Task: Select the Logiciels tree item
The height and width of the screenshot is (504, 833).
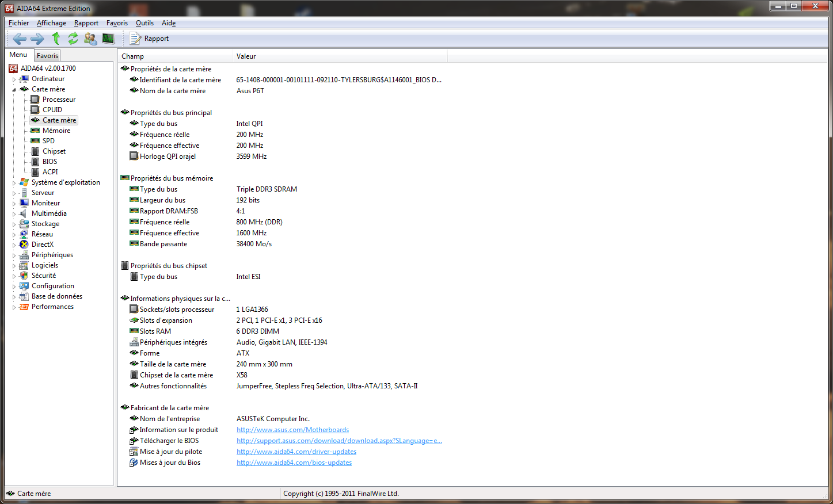Action: (x=45, y=265)
